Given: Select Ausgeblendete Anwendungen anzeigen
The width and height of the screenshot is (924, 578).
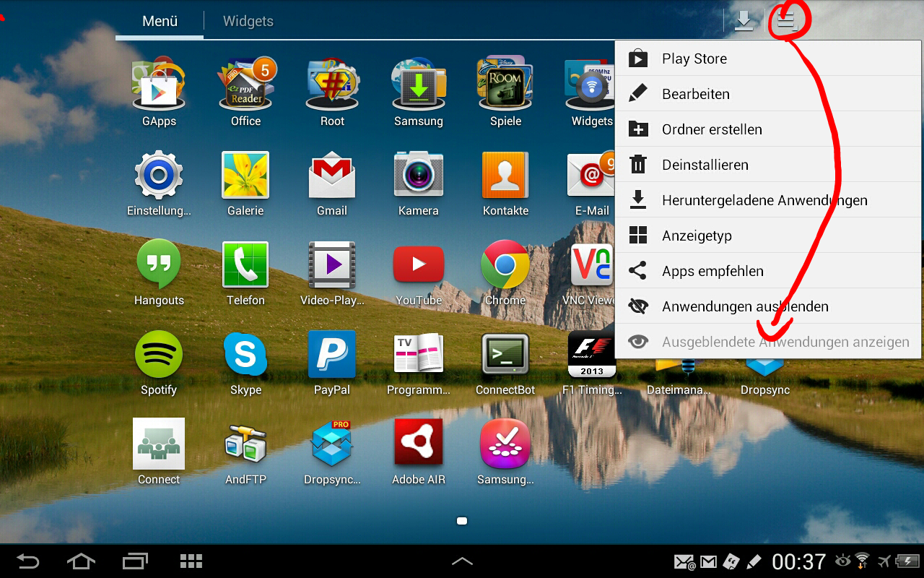Looking at the screenshot, I should pyautogui.click(x=768, y=342).
